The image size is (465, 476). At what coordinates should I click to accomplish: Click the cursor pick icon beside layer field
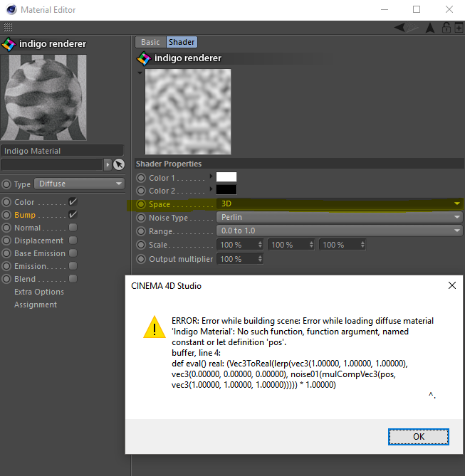coord(119,164)
